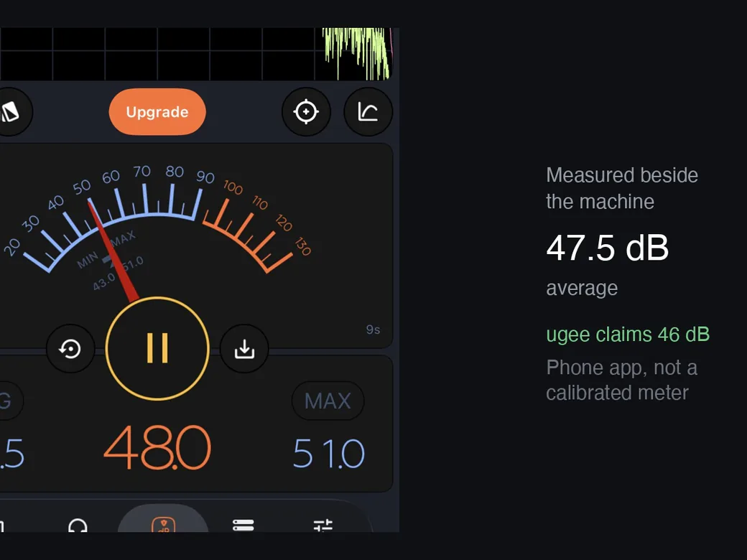Tap the green waveform in history graph
The width and height of the screenshot is (747, 560).
click(x=357, y=53)
